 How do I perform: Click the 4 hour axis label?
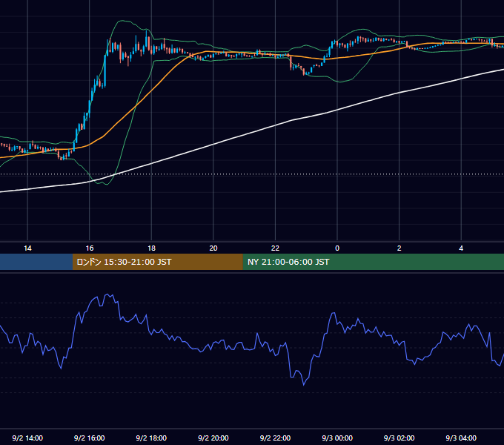tap(461, 248)
